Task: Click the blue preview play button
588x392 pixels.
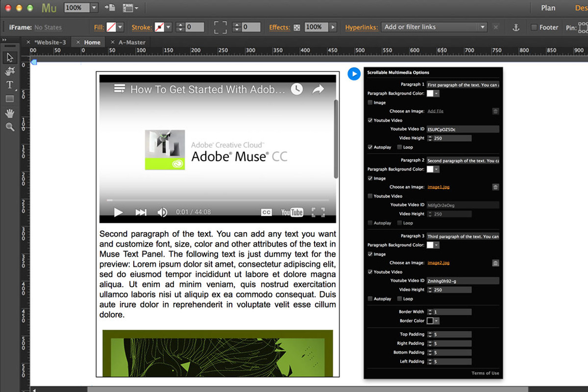Action: pyautogui.click(x=354, y=74)
